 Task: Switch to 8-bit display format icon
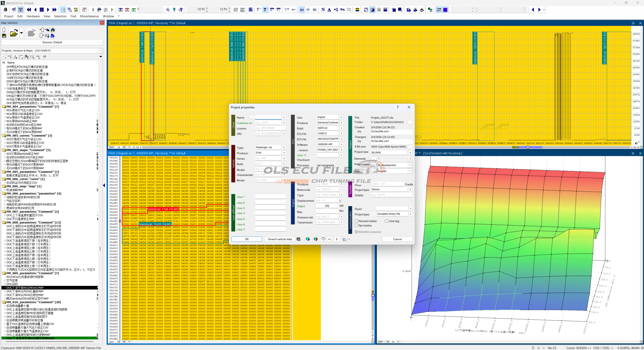pos(259,10)
